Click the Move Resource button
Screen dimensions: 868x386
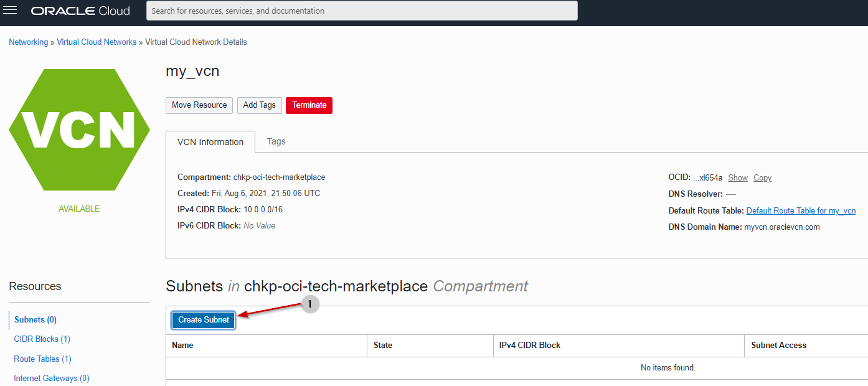coord(199,105)
